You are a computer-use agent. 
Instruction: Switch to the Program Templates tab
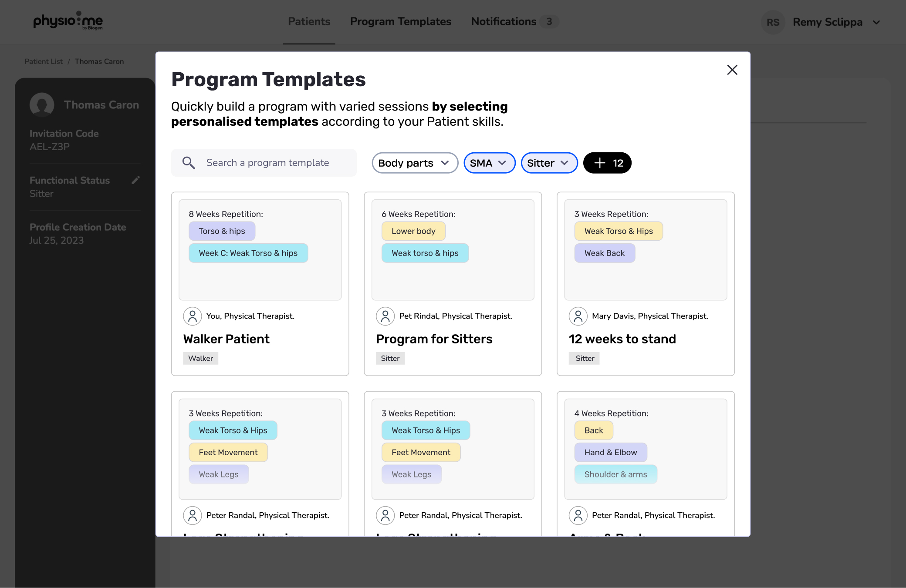tap(400, 21)
